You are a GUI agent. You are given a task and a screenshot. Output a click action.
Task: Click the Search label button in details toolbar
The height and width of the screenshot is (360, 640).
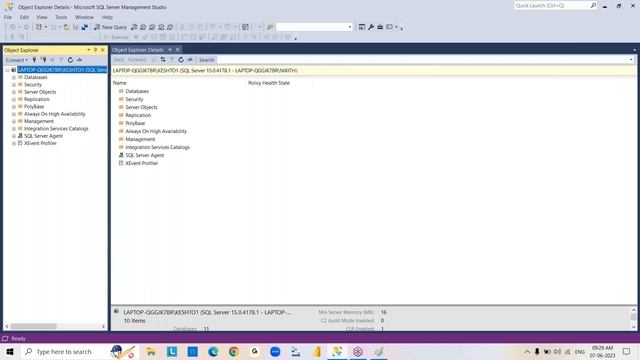pyautogui.click(x=207, y=60)
